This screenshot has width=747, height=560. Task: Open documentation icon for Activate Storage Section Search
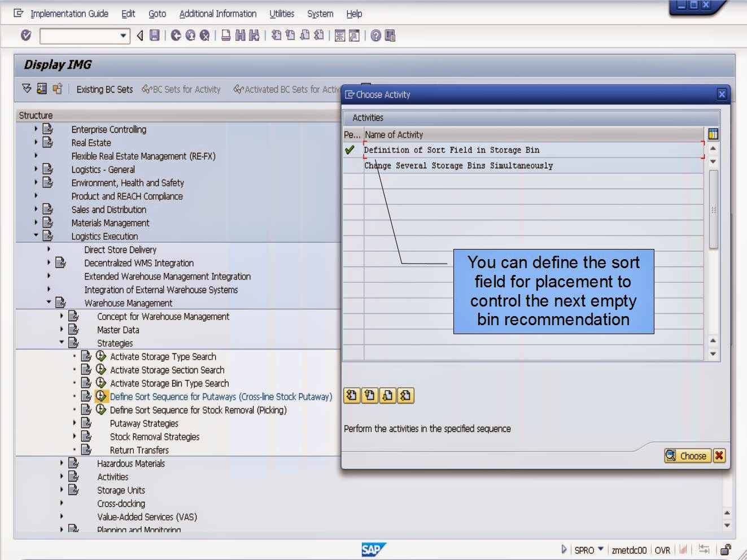[86, 370]
